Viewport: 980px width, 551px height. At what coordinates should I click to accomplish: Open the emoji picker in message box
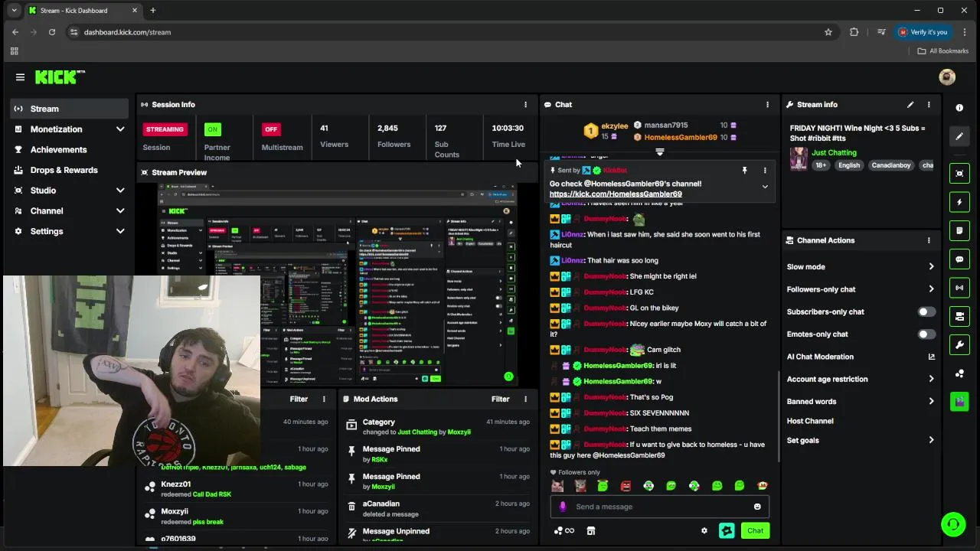coord(757,507)
